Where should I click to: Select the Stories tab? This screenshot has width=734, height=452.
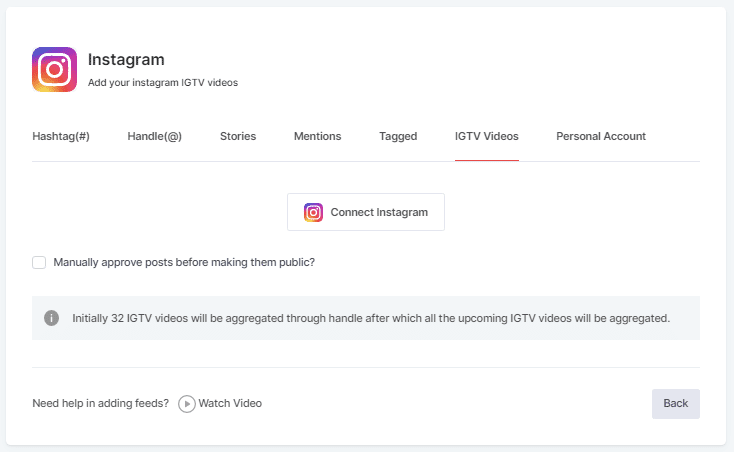(x=238, y=136)
